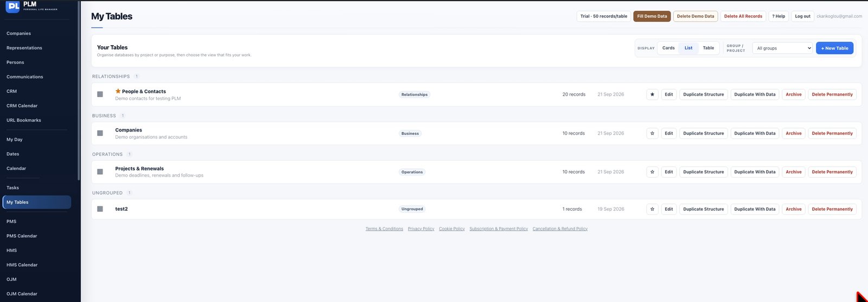The image size is (868, 302).
Task: Select checkbox for Companies row
Action: click(100, 133)
